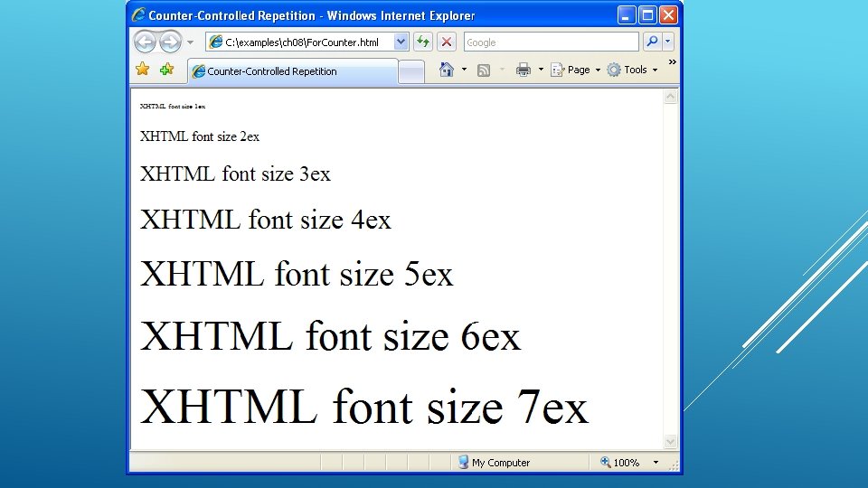The height and width of the screenshot is (488, 868).
Task: Open a new blank tab
Action: click(x=411, y=72)
